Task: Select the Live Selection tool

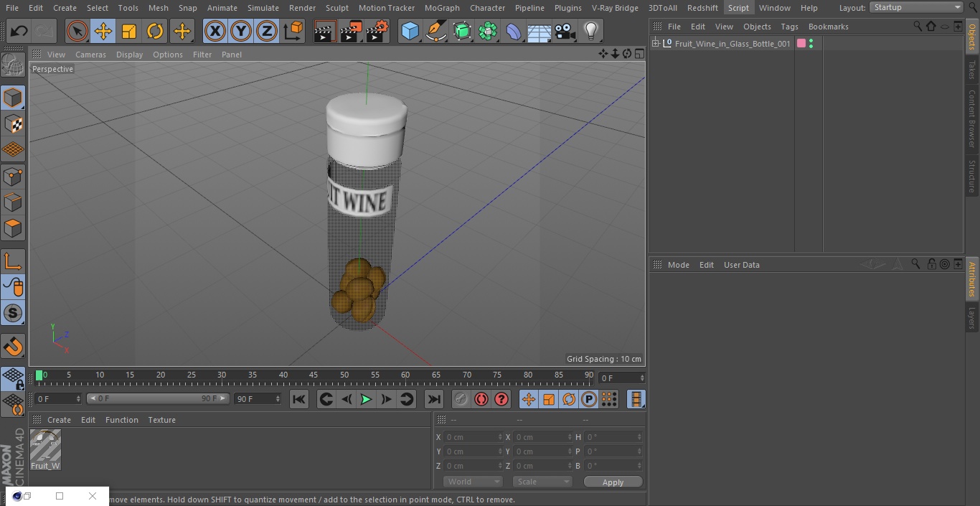Action: click(x=77, y=31)
